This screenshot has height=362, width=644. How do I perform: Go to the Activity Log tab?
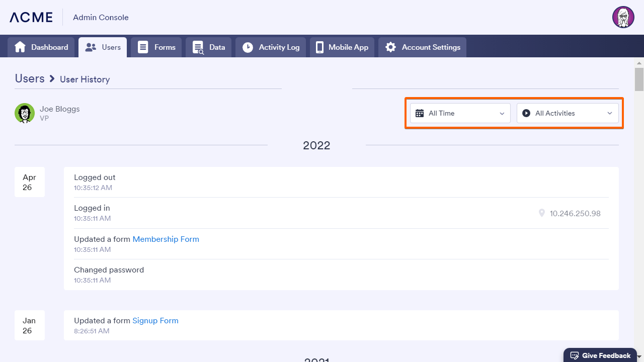271,47
